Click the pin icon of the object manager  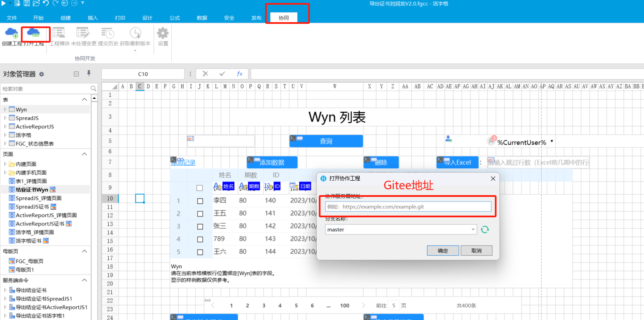(89, 73)
